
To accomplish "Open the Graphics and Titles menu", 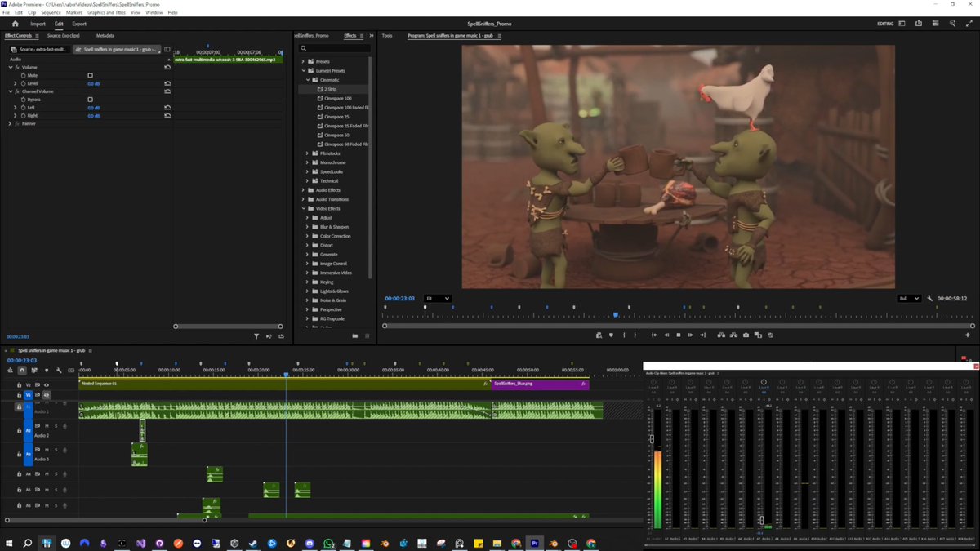I will pos(106,13).
